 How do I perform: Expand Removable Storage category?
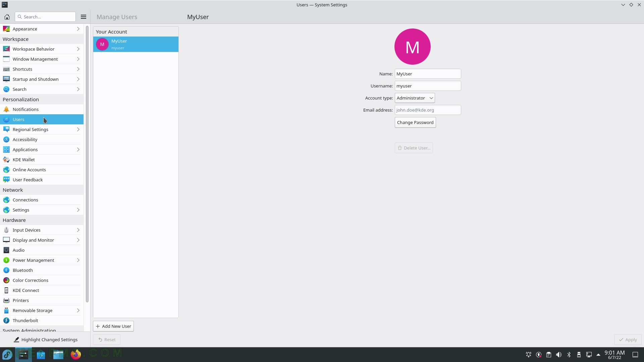(x=42, y=310)
